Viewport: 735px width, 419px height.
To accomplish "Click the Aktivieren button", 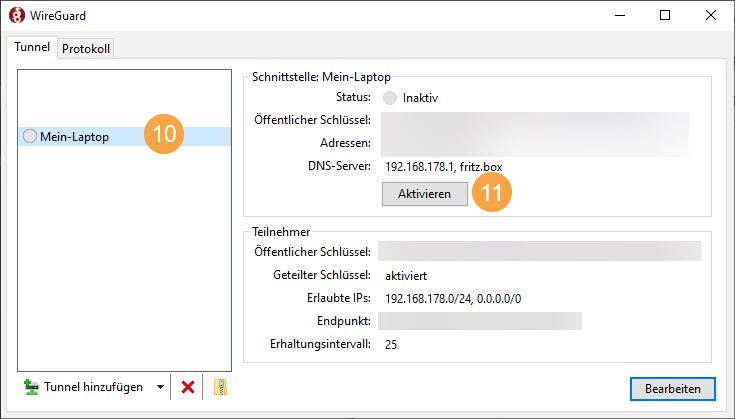I will click(x=425, y=194).
